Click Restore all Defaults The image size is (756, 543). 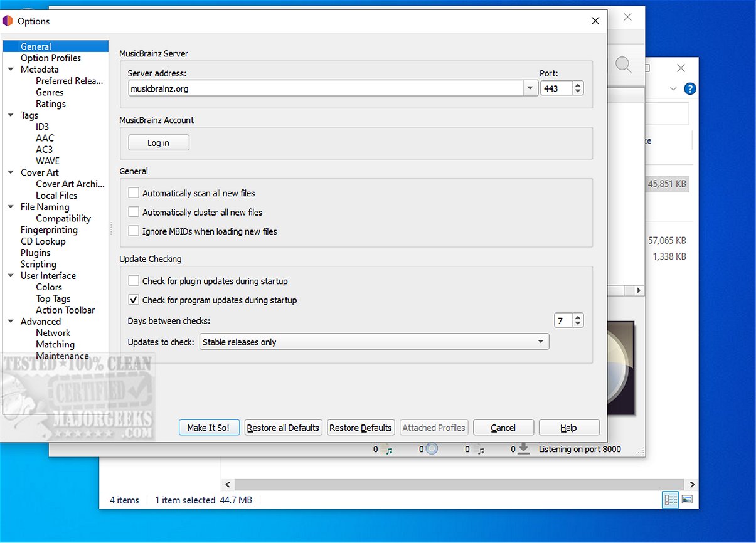click(x=284, y=428)
